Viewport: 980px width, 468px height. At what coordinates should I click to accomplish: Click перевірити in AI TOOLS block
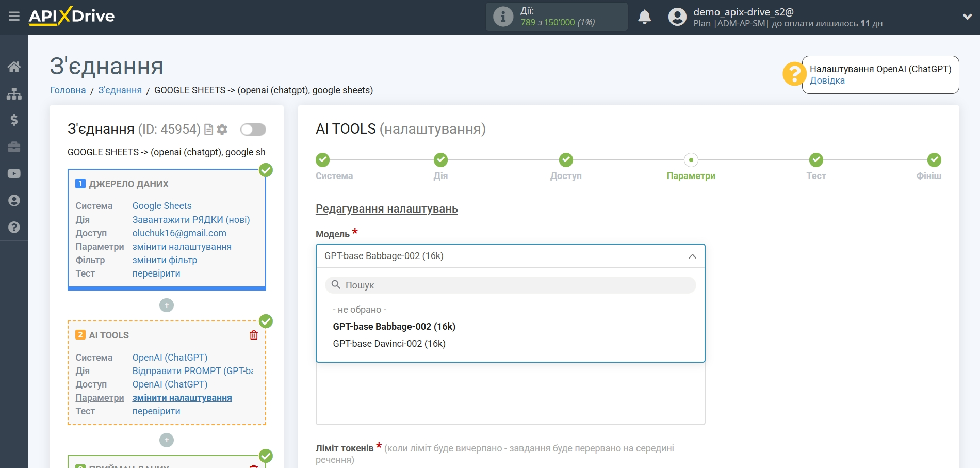pyautogui.click(x=156, y=411)
